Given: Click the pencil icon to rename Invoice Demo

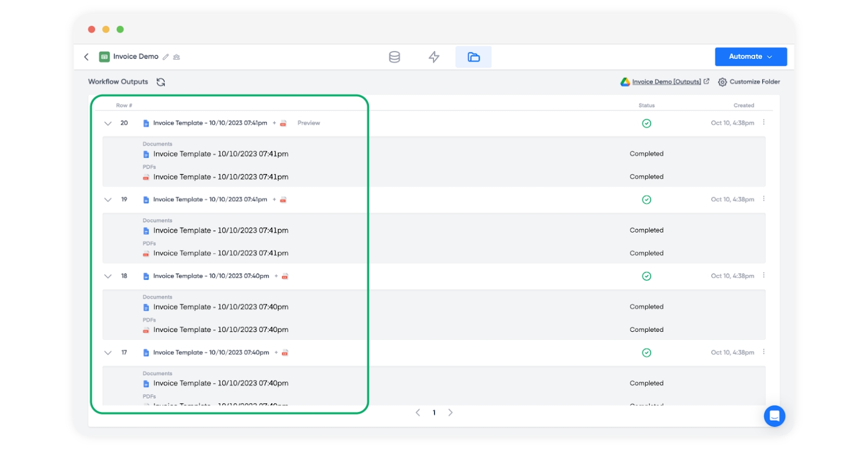Looking at the screenshot, I should [166, 57].
